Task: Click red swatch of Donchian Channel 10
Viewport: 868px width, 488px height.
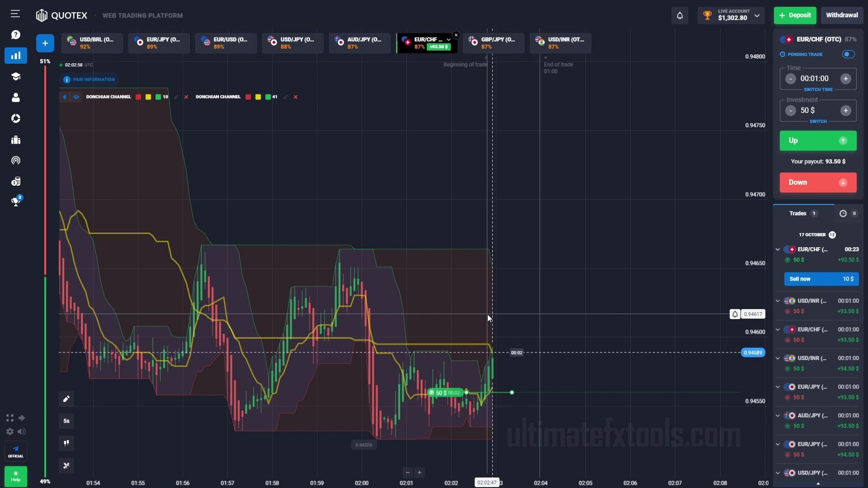Action: coord(138,97)
